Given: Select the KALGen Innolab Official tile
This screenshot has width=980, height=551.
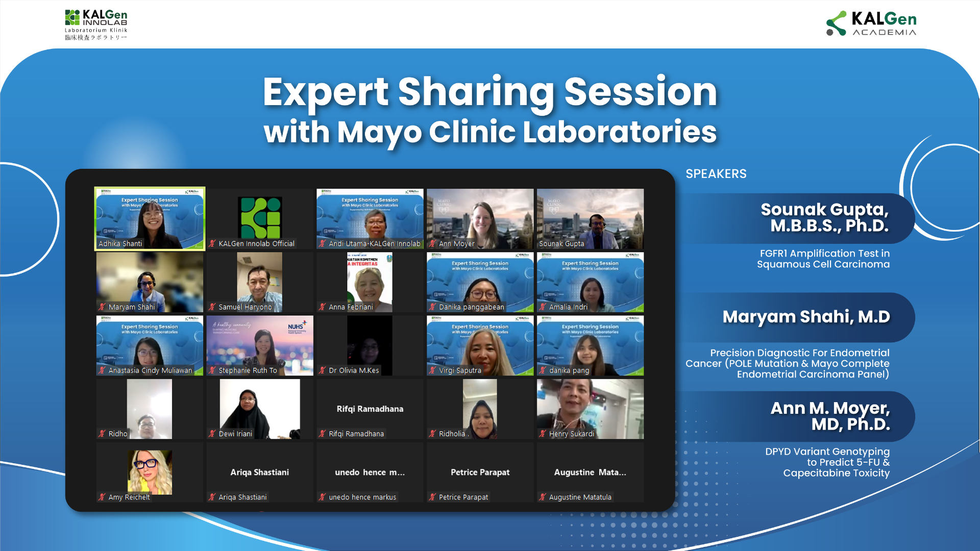Looking at the screenshot, I should coord(260,218).
